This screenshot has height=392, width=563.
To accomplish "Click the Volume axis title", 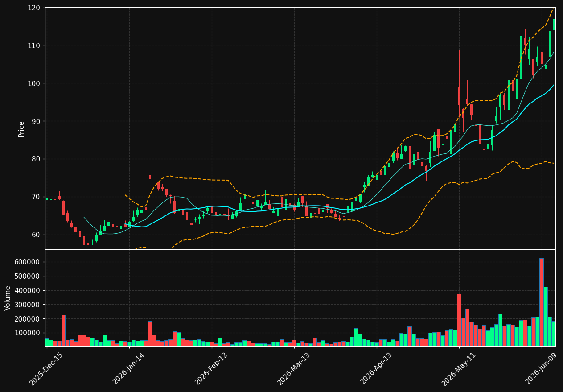I will (x=8, y=298).
